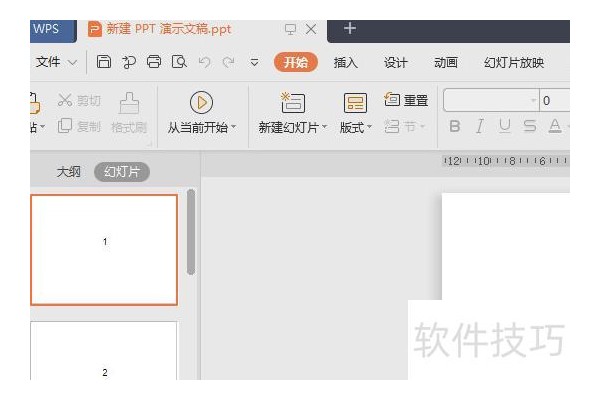Expand the 版式 dropdown arrow
Image resolution: width=600 pixels, height=400 pixels.
369,127
